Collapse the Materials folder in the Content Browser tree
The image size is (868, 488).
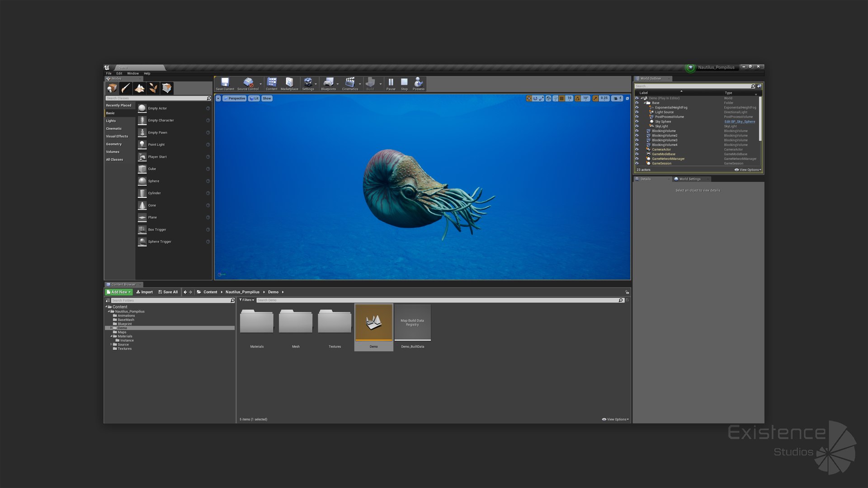[111, 336]
